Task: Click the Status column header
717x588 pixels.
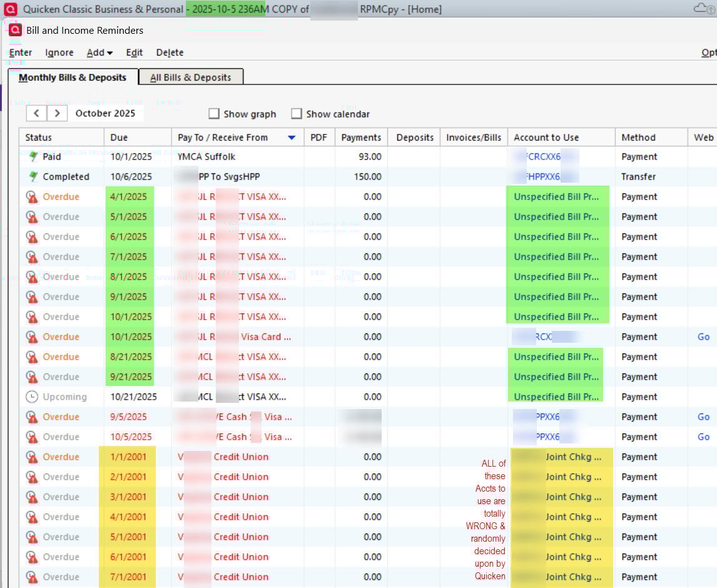Action: 62,138
